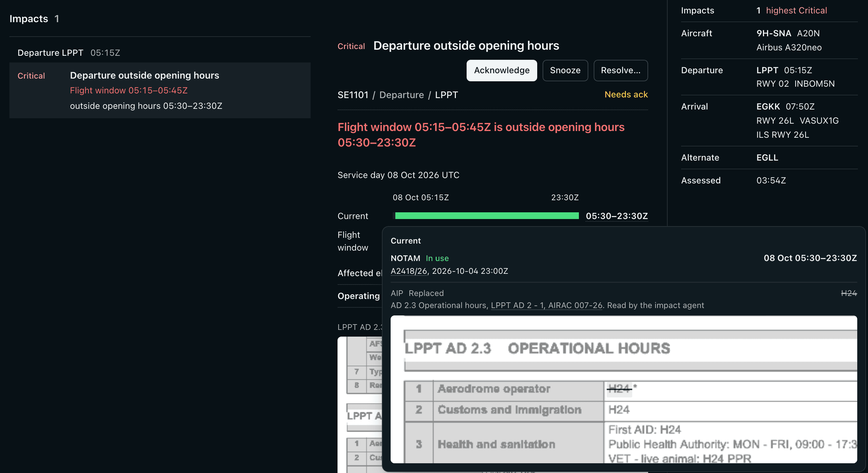The height and width of the screenshot is (473, 868).
Task: Click the Operating section heading
Action: pos(358,296)
